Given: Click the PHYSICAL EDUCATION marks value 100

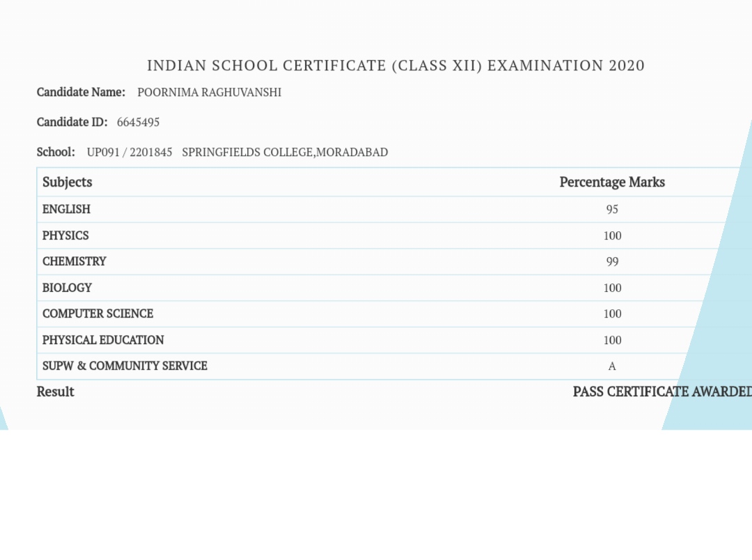Looking at the screenshot, I should pos(613,340).
